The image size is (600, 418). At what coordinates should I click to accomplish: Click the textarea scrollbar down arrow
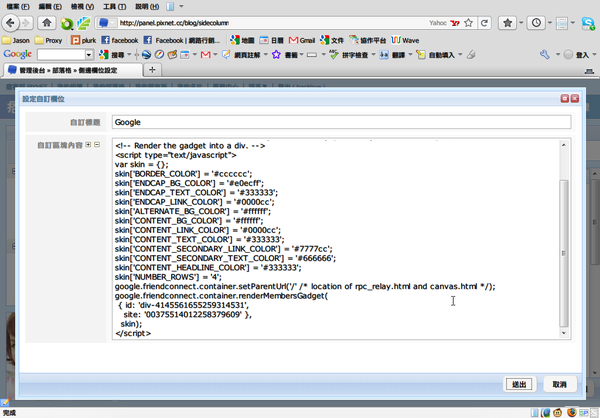[564, 333]
